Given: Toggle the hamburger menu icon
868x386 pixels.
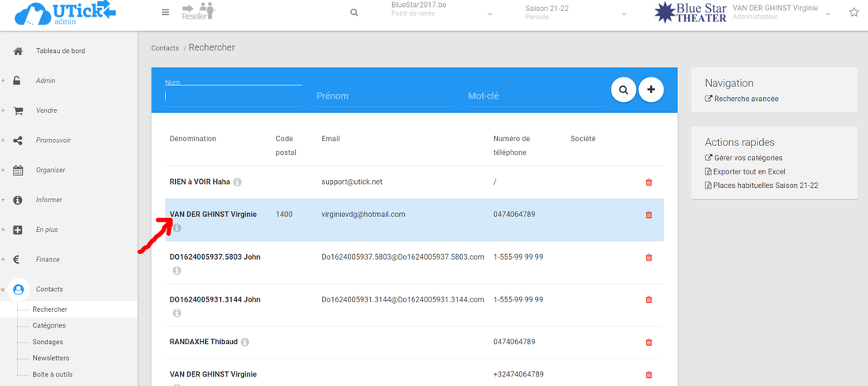Looking at the screenshot, I should tap(165, 13).
